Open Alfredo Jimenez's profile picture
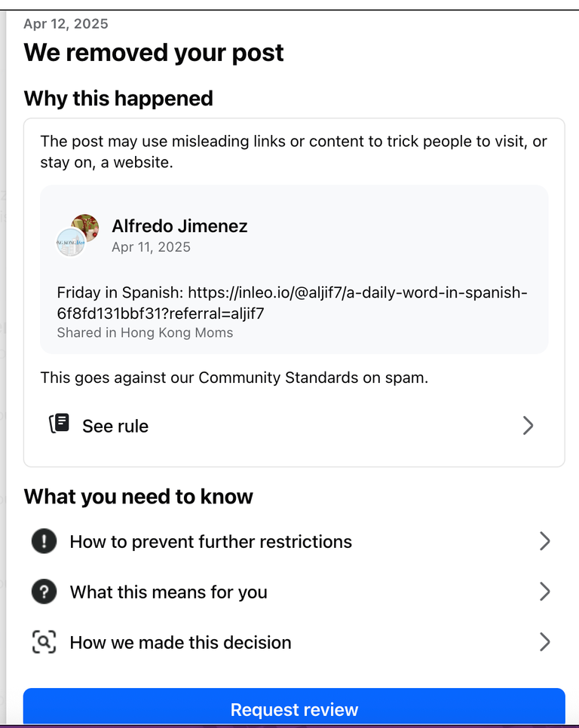579x728 pixels. click(x=87, y=226)
